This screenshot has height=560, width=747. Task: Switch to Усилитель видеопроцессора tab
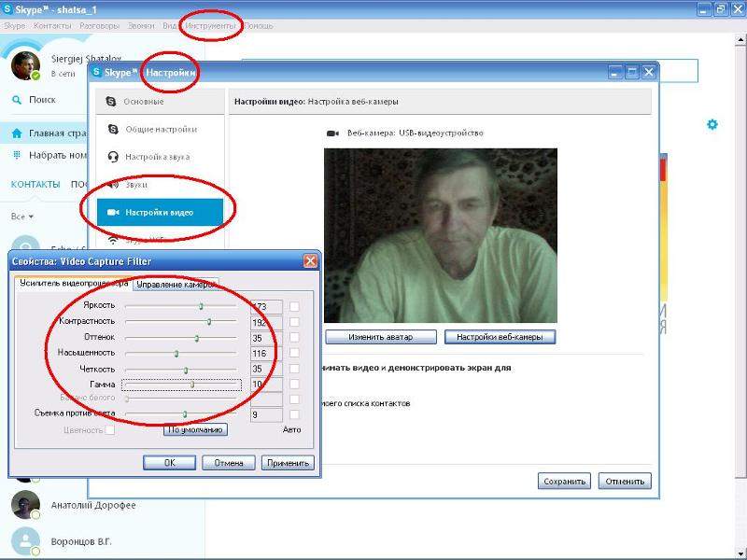pyautogui.click(x=74, y=283)
